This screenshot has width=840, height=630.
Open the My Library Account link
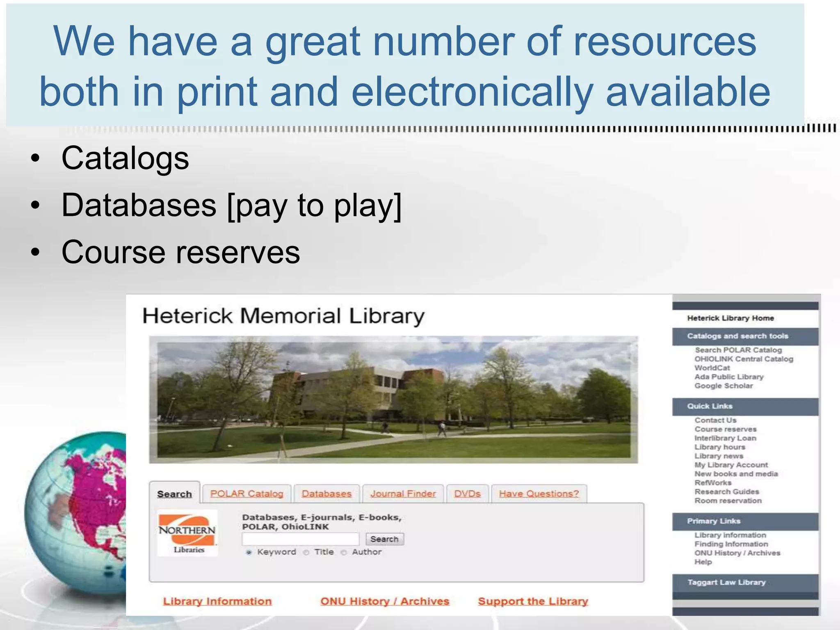pos(731,465)
